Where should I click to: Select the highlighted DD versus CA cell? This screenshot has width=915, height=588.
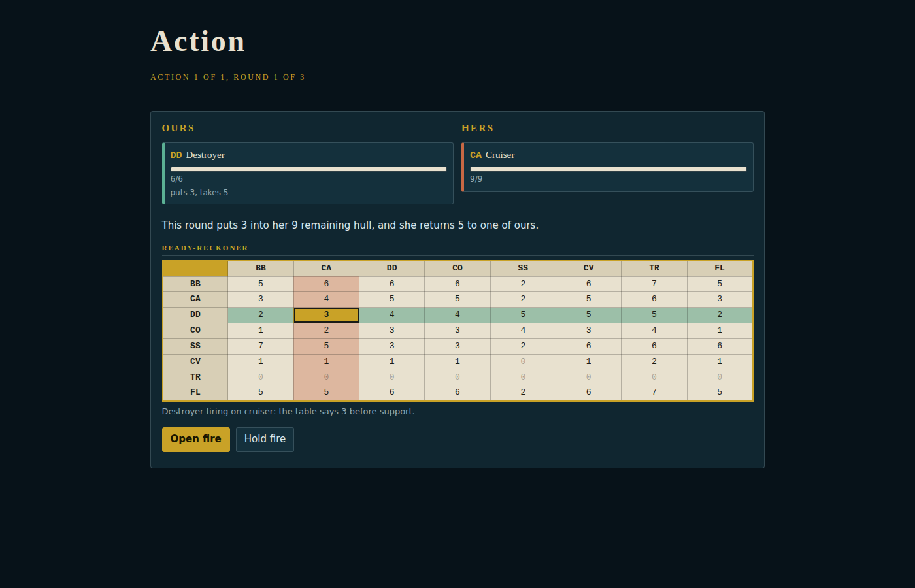click(326, 315)
